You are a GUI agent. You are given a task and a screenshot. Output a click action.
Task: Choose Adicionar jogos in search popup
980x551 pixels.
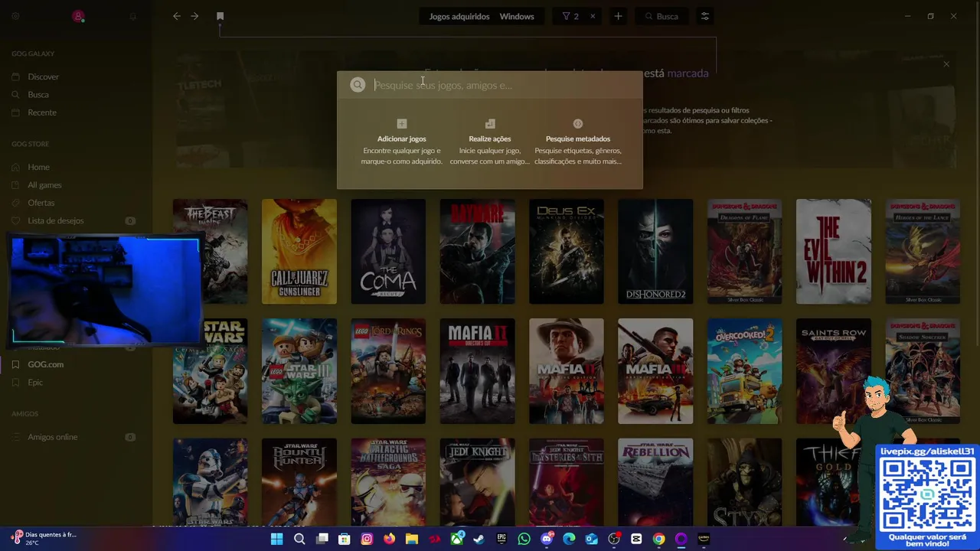tap(401, 143)
